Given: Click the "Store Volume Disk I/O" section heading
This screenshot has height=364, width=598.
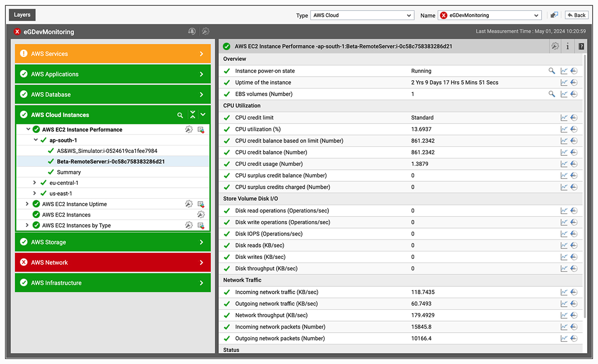Looking at the screenshot, I should click(251, 199).
